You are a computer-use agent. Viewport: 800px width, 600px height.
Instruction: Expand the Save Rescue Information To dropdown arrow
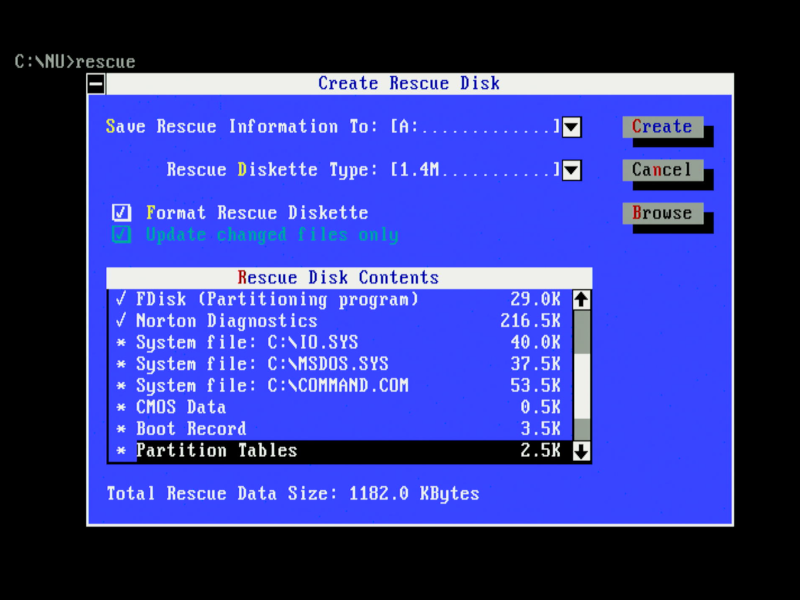[x=571, y=127]
